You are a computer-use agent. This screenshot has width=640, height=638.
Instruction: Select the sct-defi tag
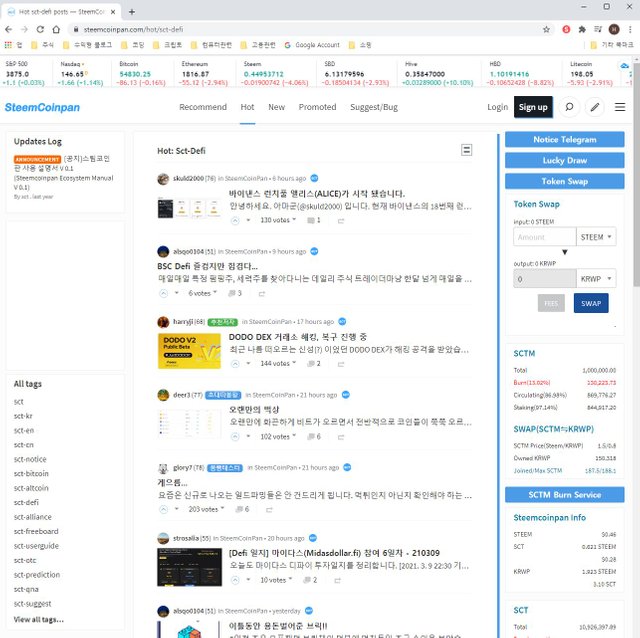(x=26, y=502)
